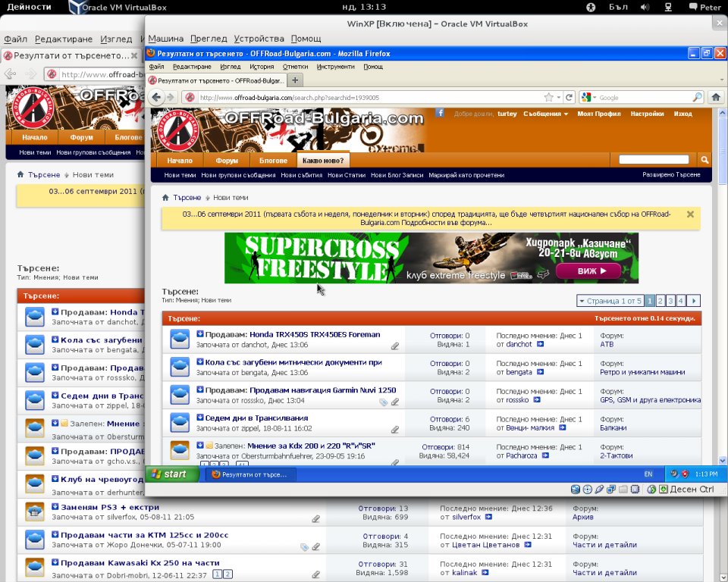Image resolution: width=728 pixels, height=582 pixels.
Task: Open Заменям PS3 + екстри thread in back window
Action: coord(110,507)
